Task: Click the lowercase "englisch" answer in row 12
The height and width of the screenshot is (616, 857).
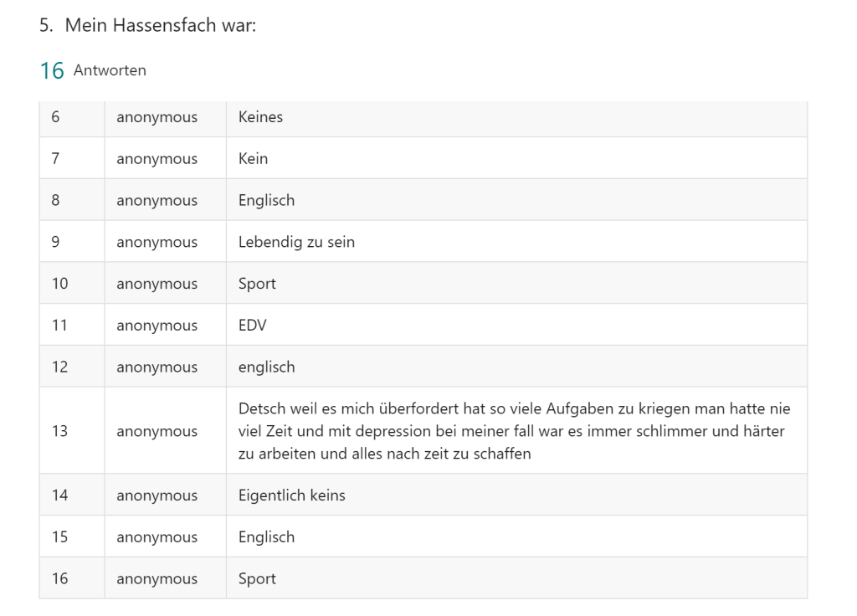Action: tap(267, 367)
